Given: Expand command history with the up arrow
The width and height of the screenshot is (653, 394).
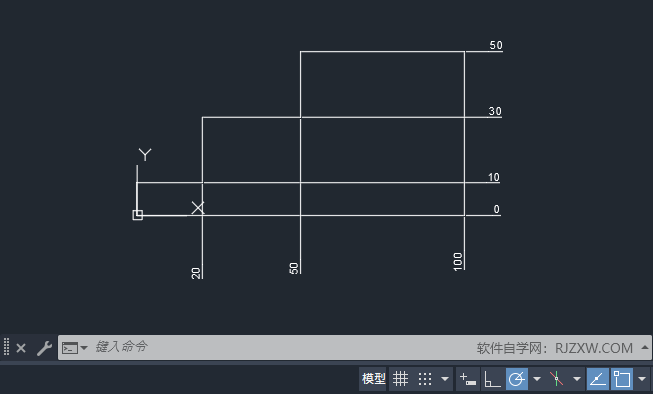Looking at the screenshot, I should click(x=645, y=347).
